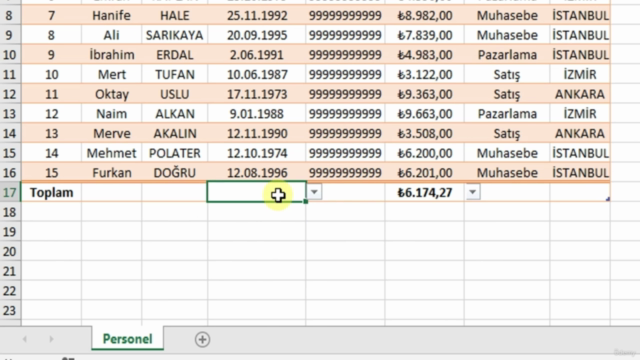The height and width of the screenshot is (360, 640).
Task: Click surname cell ALKAN
Action: click(175, 114)
